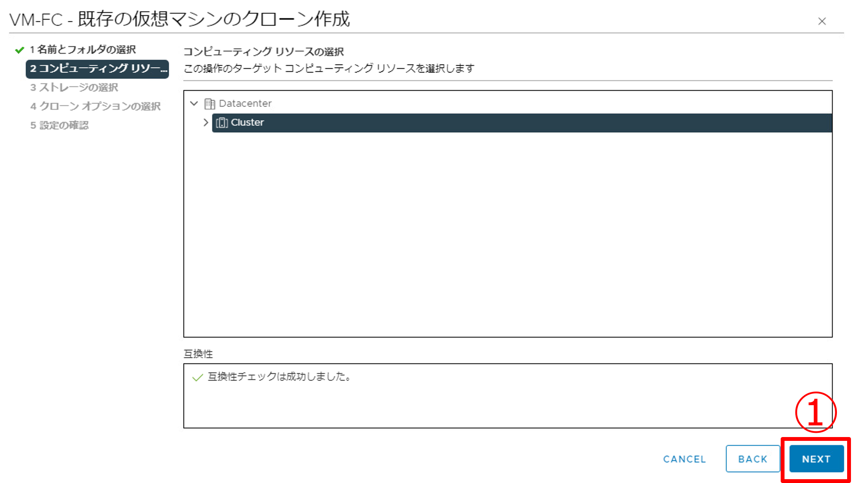
Task: Click the 互換性チェックは成功しました message
Action: pos(279,377)
